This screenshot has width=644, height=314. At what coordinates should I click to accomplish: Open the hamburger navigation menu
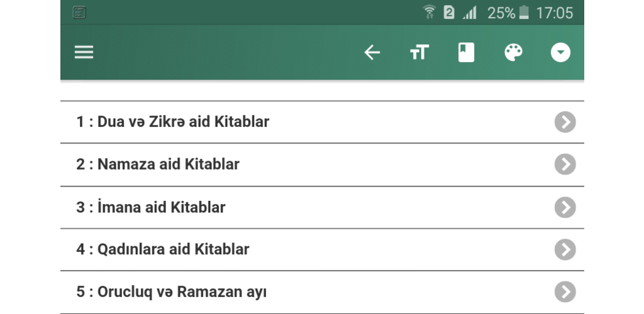84,53
